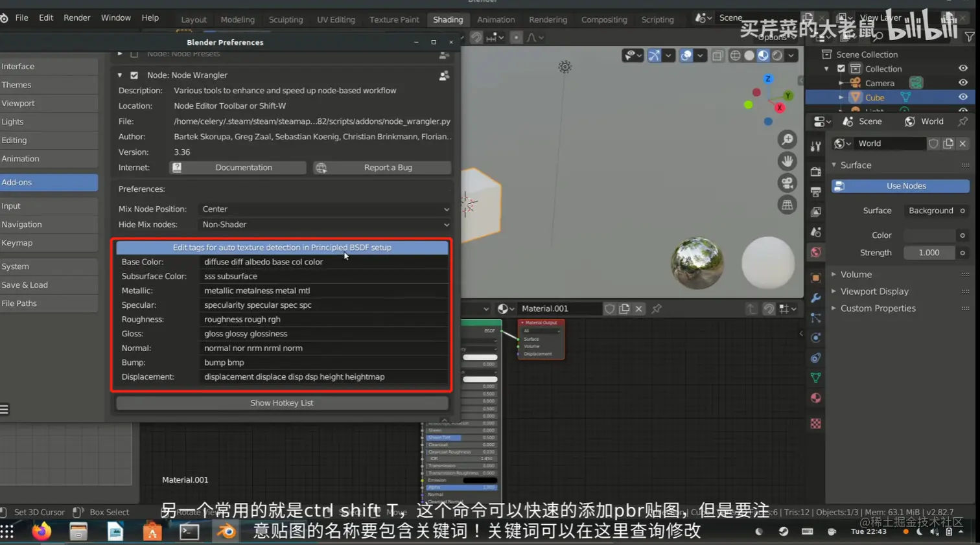Adjust the Strength 1.000 value field
Viewport: 980px width, 545px height.
click(x=929, y=253)
